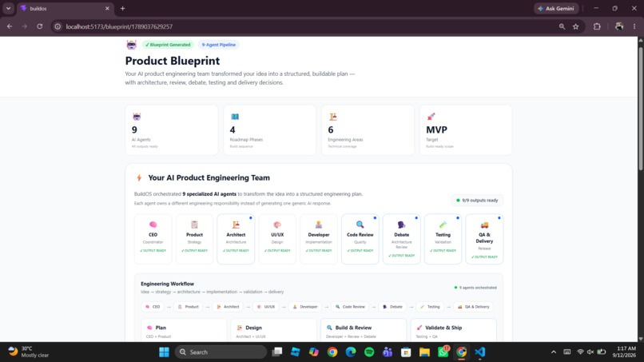The width and height of the screenshot is (644, 362).
Task: Click the map icon on Roadmap Phases card
Action: [x=235, y=117]
